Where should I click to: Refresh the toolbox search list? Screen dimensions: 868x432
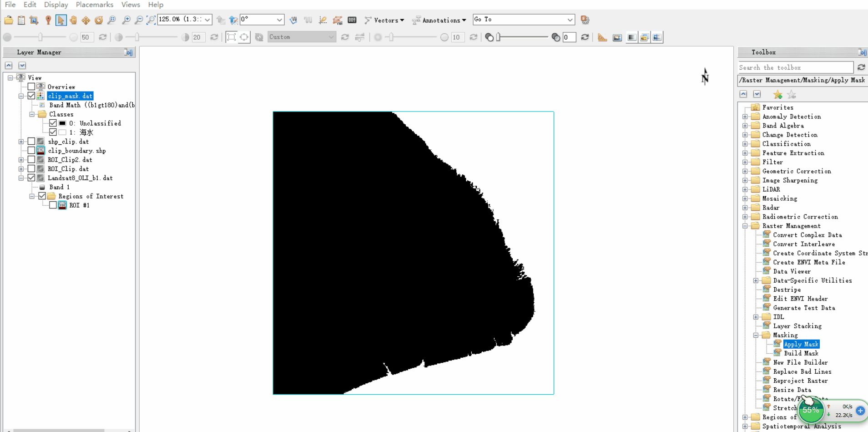[861, 67]
